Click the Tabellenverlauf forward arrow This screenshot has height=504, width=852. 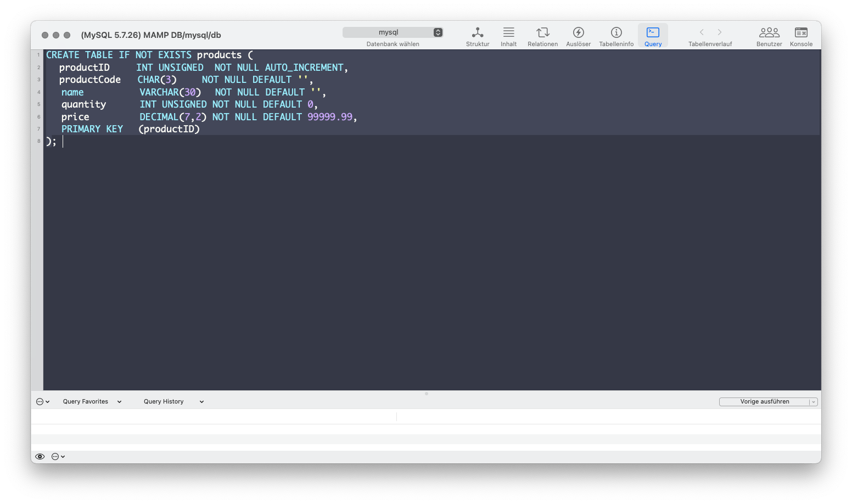(x=719, y=32)
